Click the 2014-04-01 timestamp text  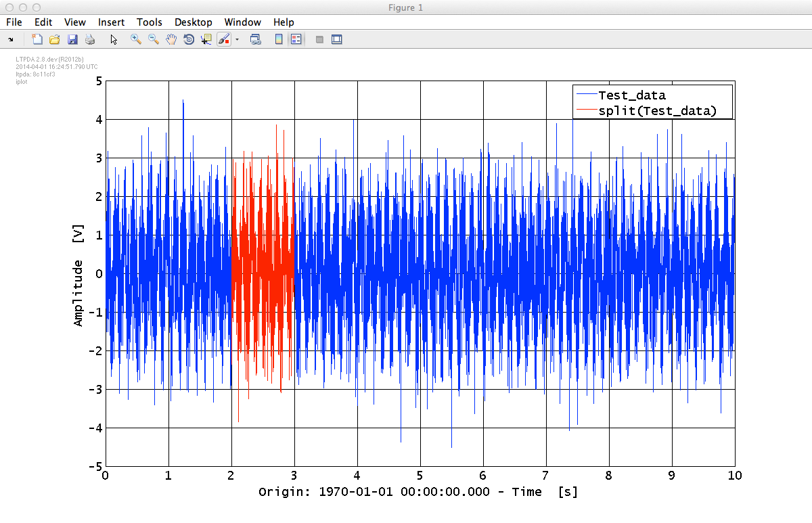point(57,67)
